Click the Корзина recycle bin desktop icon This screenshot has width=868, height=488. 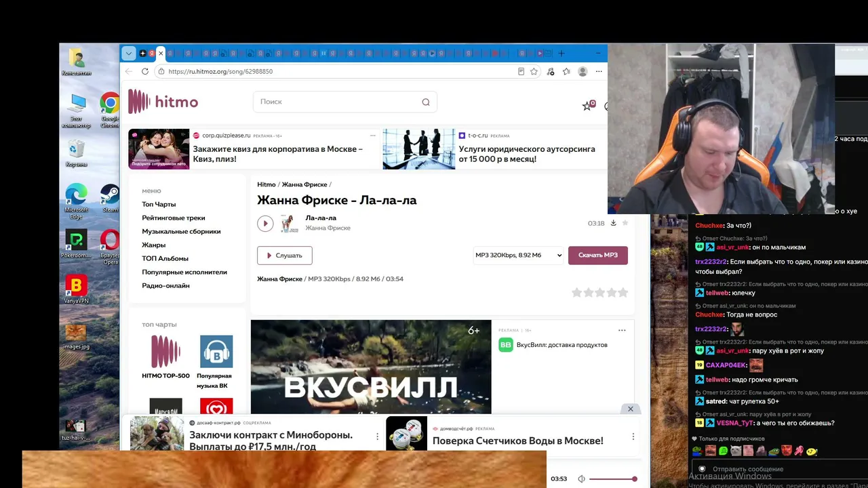(x=76, y=153)
